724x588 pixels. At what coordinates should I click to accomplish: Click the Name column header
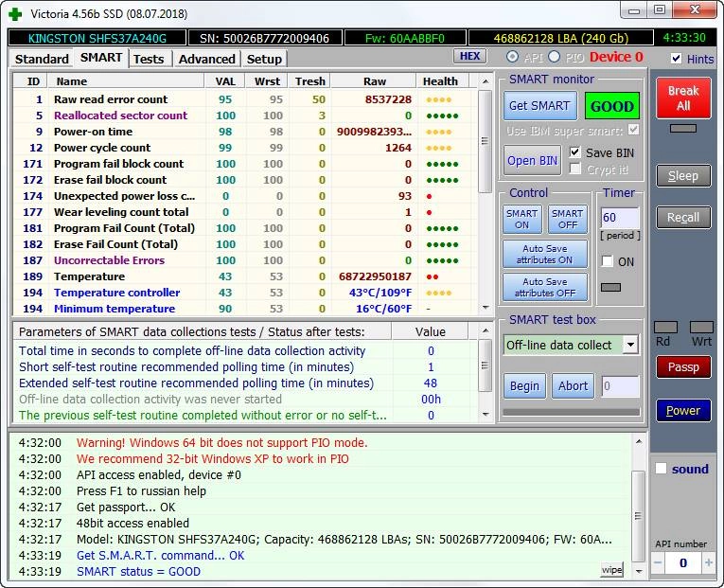click(x=126, y=81)
